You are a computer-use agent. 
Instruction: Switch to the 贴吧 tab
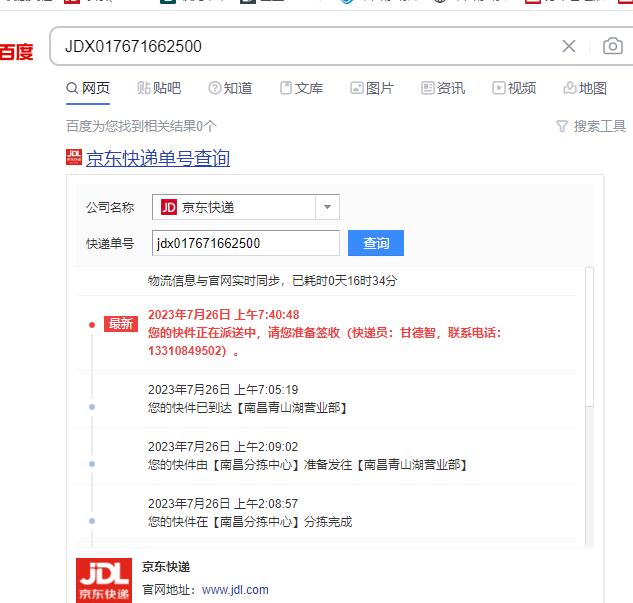click(159, 88)
